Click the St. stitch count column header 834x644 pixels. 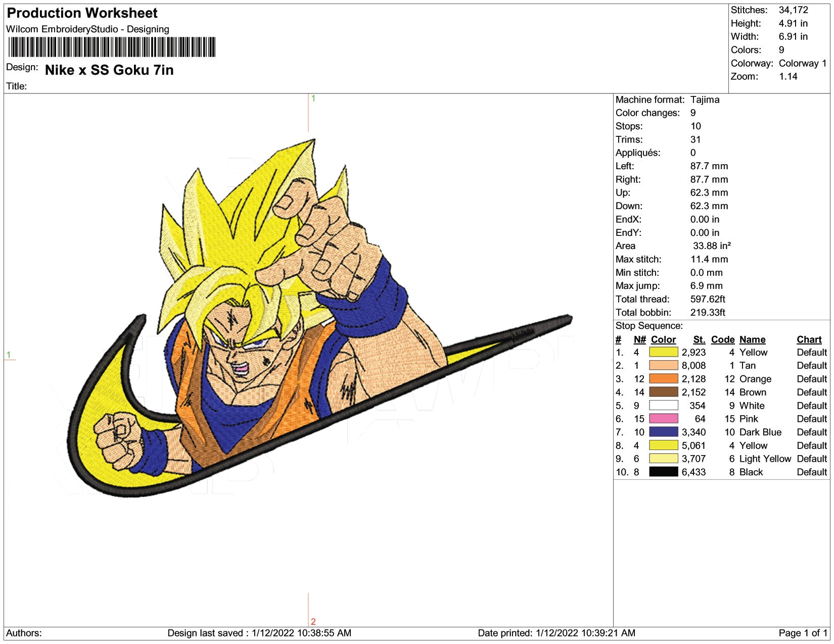[x=699, y=339]
